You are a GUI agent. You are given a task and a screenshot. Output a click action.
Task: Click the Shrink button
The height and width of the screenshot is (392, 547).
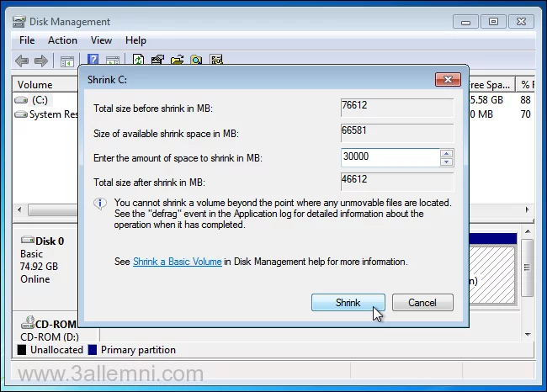pos(348,302)
